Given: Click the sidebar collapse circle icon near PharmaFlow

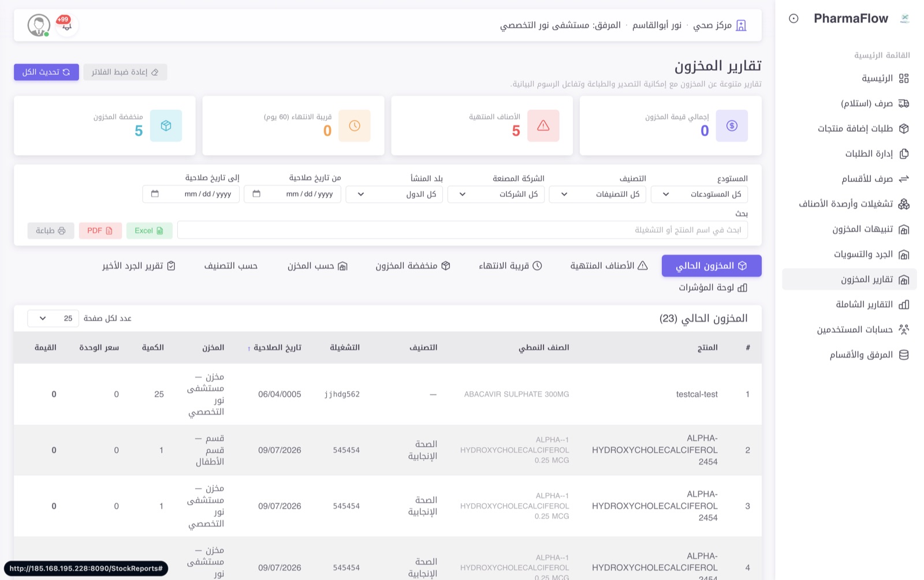Looking at the screenshot, I should [793, 18].
